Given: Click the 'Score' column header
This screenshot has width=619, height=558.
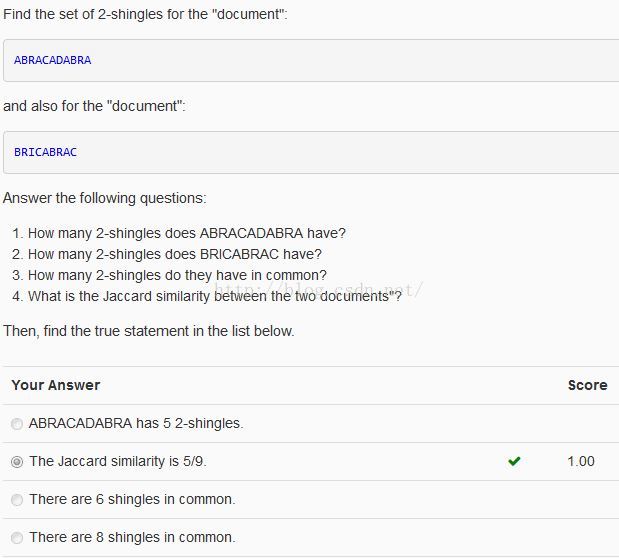Looking at the screenshot, I should [587, 385].
